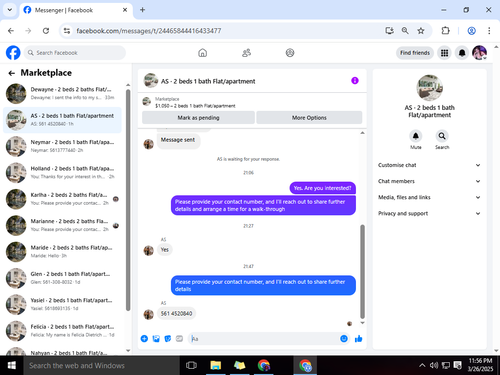This screenshot has height=375, width=500.
Task: Click the "Message sent" bubble
Action: click(178, 140)
